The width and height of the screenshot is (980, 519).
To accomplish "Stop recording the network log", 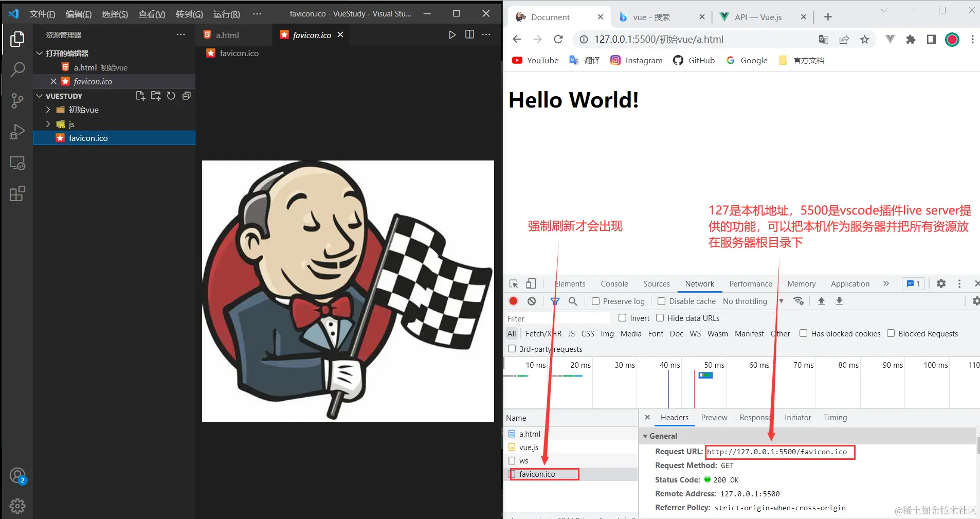I will (513, 301).
